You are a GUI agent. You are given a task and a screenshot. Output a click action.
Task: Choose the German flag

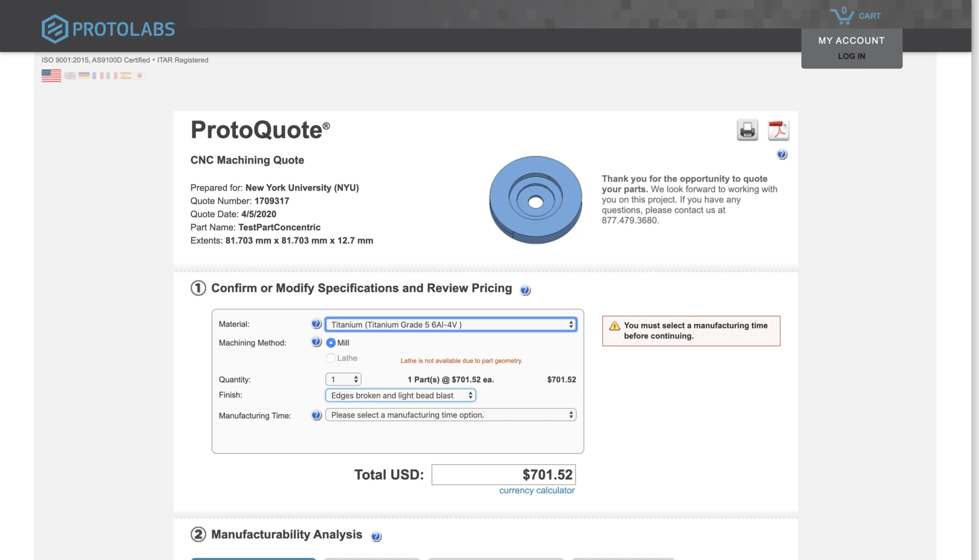pyautogui.click(x=84, y=75)
